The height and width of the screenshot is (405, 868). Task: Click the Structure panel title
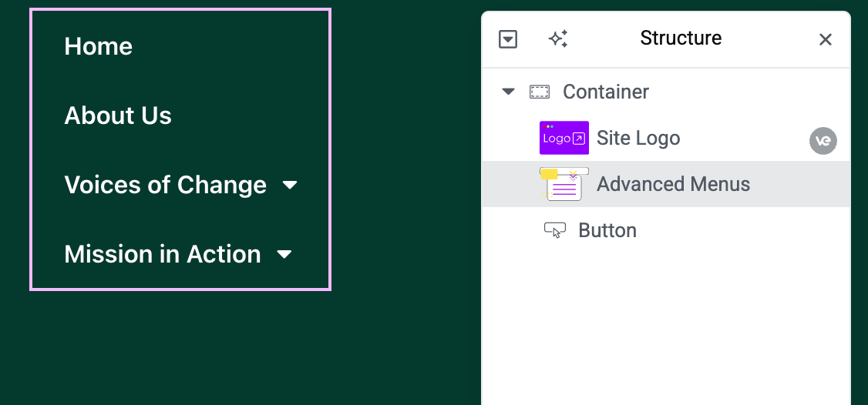click(x=681, y=38)
